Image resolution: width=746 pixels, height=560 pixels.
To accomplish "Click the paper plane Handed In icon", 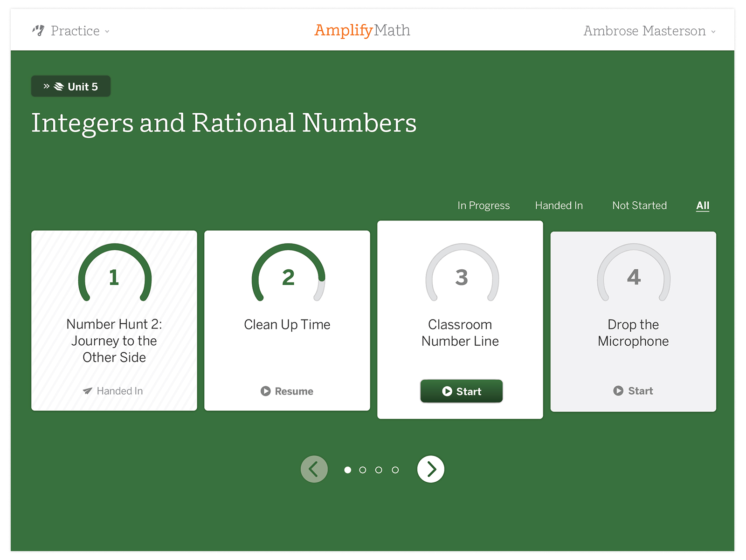I will click(x=87, y=391).
